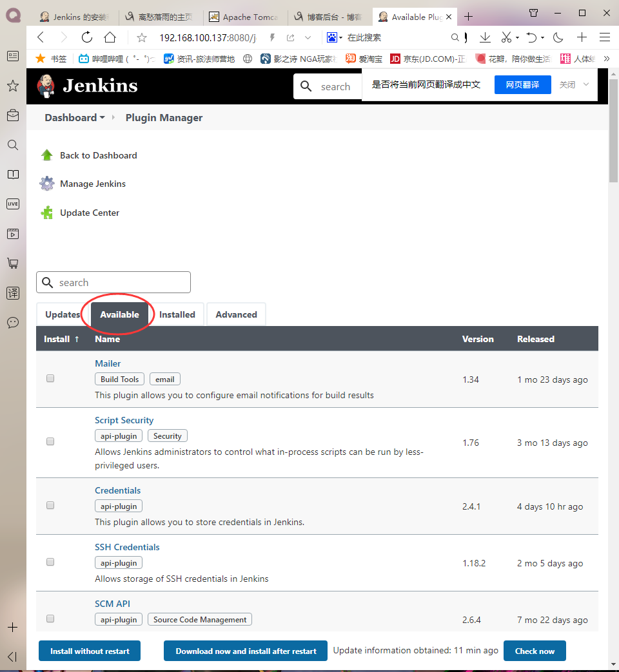Open the undo tool dropdown arrow
This screenshot has height=672, width=619.
point(543,38)
